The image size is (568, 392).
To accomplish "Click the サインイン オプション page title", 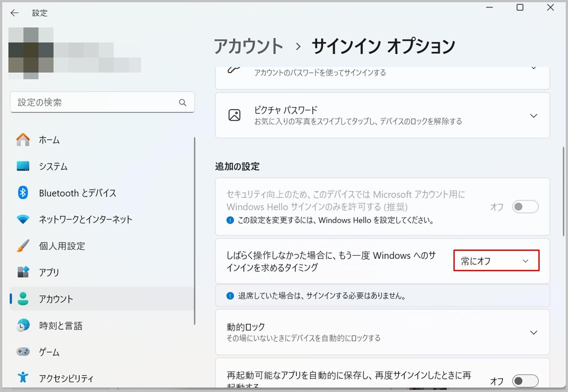I will pos(383,46).
